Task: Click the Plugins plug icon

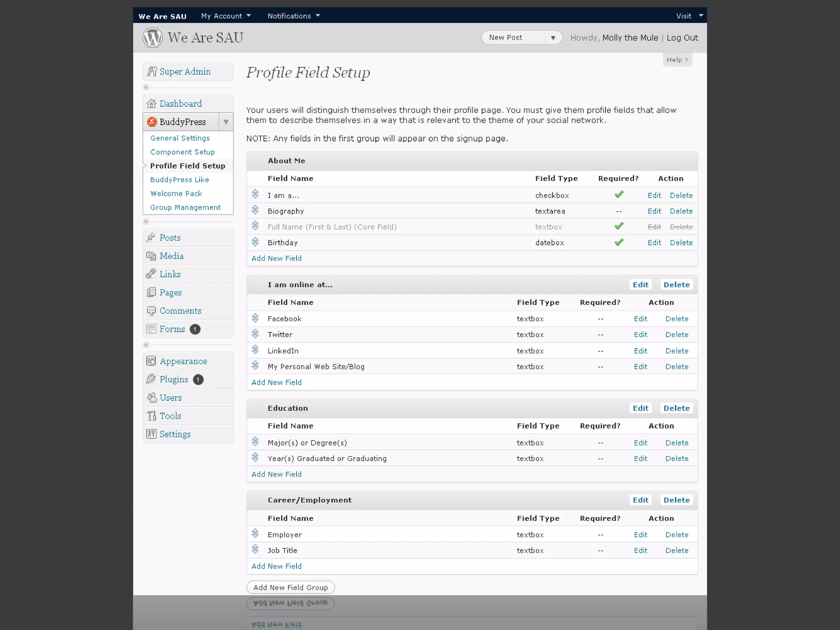Action: click(x=151, y=379)
